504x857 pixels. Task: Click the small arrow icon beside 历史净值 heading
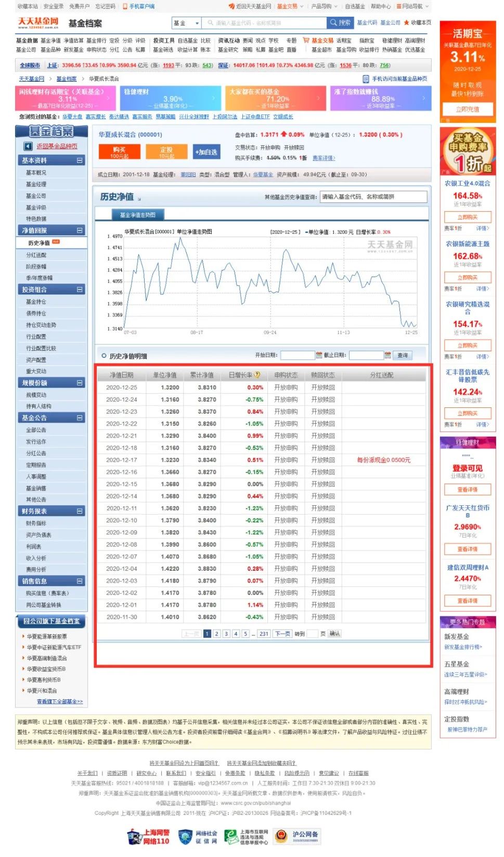[x=139, y=198]
